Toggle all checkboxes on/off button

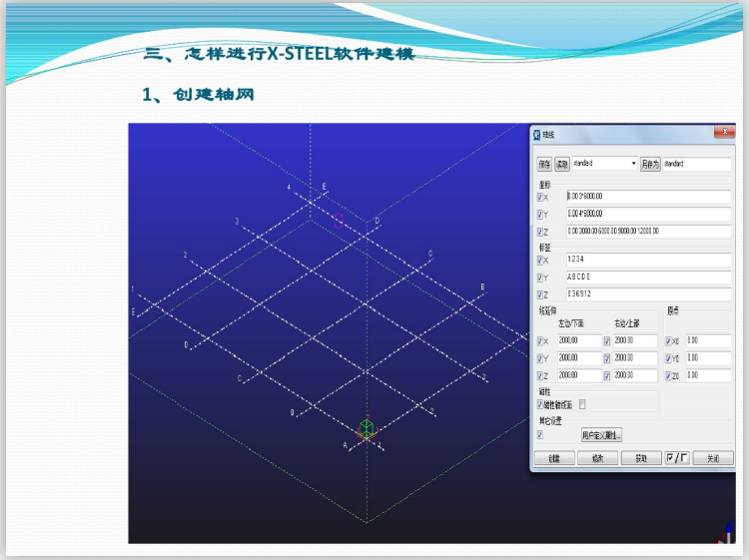(677, 458)
